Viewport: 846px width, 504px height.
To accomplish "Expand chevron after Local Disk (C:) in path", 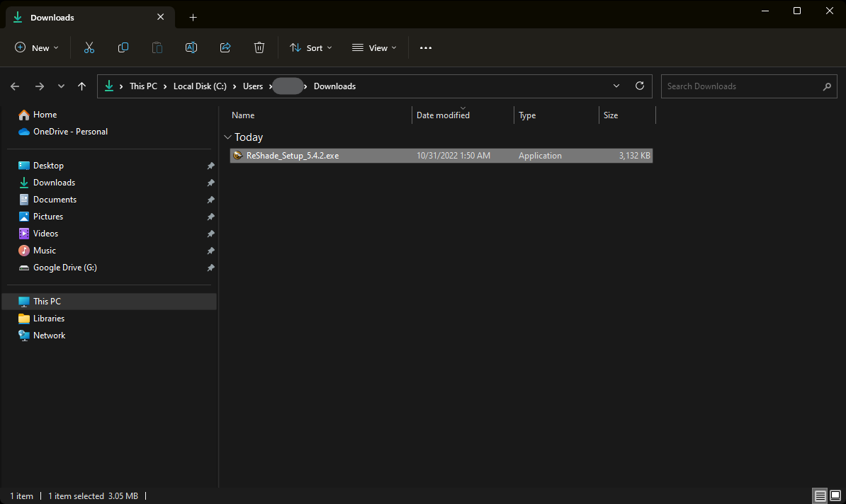I will (235, 86).
